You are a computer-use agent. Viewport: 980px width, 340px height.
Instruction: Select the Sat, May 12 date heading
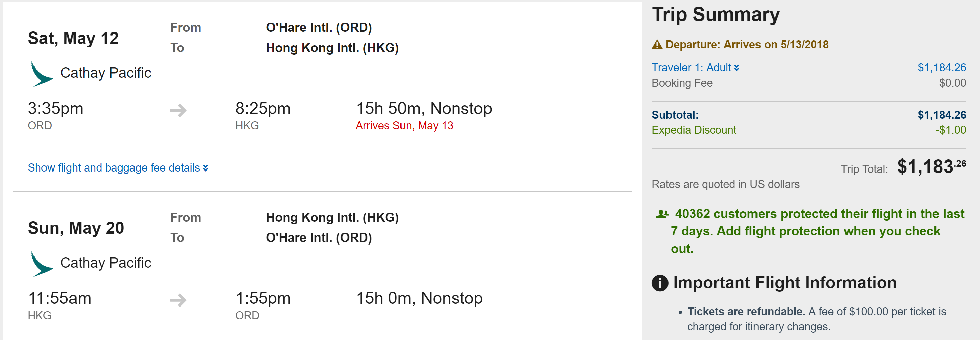pos(73,39)
